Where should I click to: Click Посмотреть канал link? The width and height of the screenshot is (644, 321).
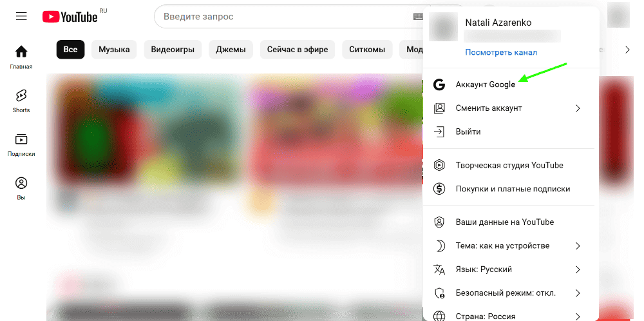click(x=500, y=53)
